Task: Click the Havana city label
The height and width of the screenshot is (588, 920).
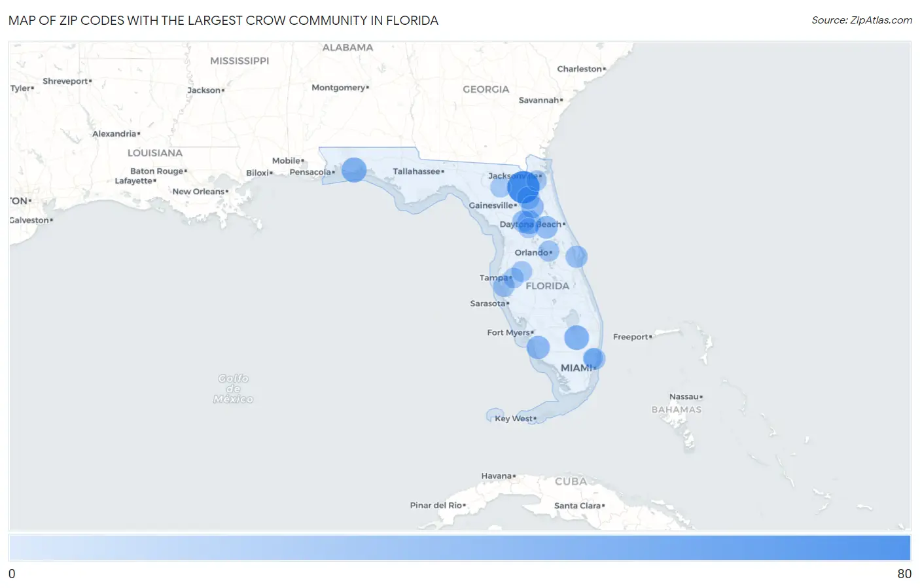Action: coord(496,476)
